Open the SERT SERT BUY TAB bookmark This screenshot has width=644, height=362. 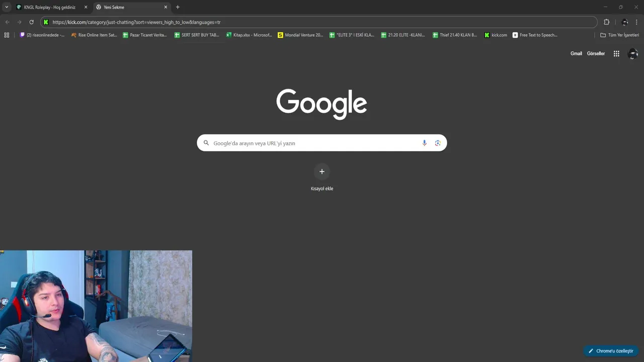(197, 35)
